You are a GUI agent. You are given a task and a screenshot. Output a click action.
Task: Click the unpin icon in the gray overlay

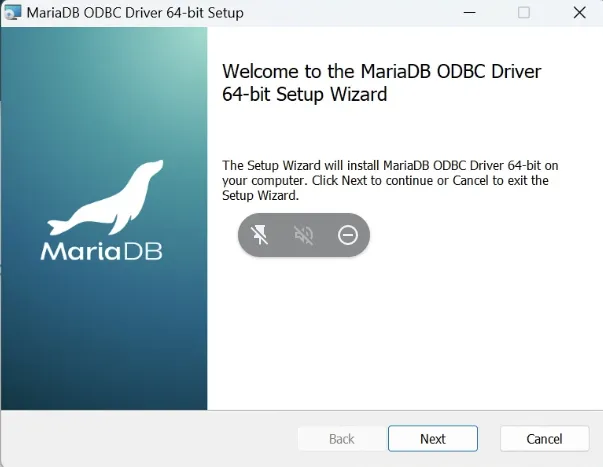[260, 235]
